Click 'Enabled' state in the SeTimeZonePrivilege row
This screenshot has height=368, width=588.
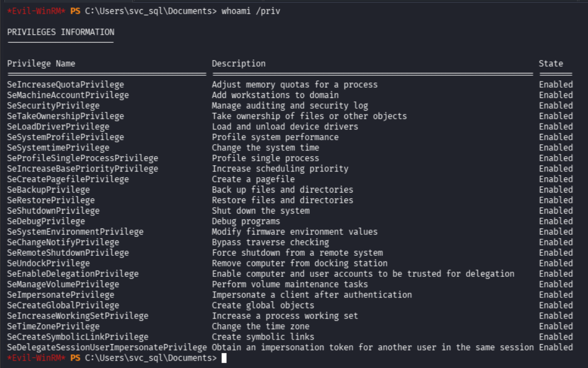[x=556, y=326]
